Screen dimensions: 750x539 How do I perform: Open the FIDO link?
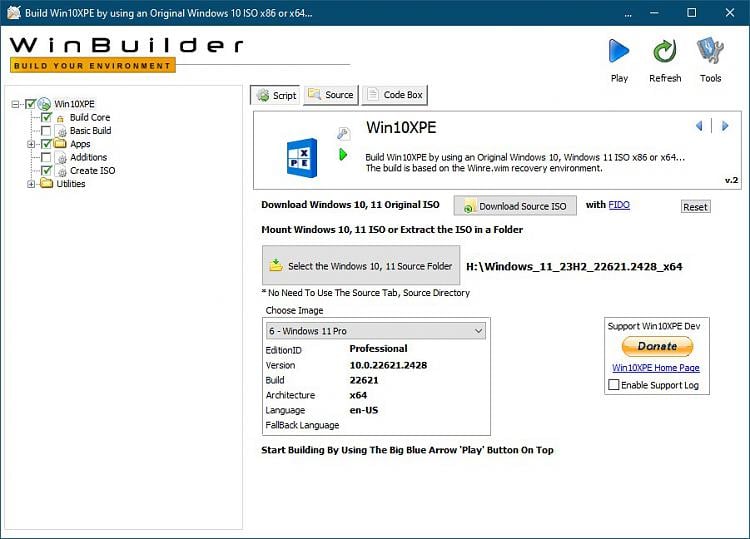click(x=619, y=205)
